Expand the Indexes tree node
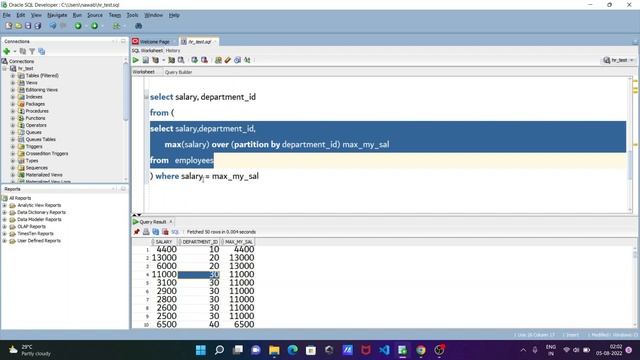The width and height of the screenshot is (640, 360). coord(13,97)
